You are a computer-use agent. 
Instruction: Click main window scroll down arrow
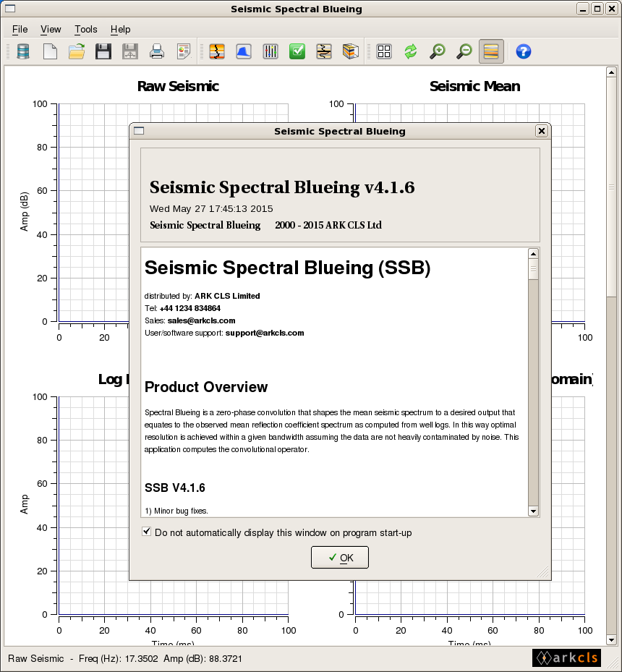coord(611,640)
